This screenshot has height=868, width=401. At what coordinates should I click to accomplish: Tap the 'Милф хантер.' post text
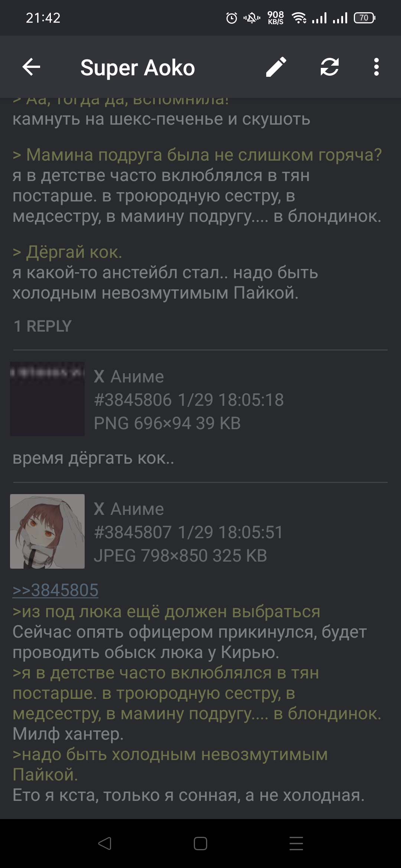68,734
